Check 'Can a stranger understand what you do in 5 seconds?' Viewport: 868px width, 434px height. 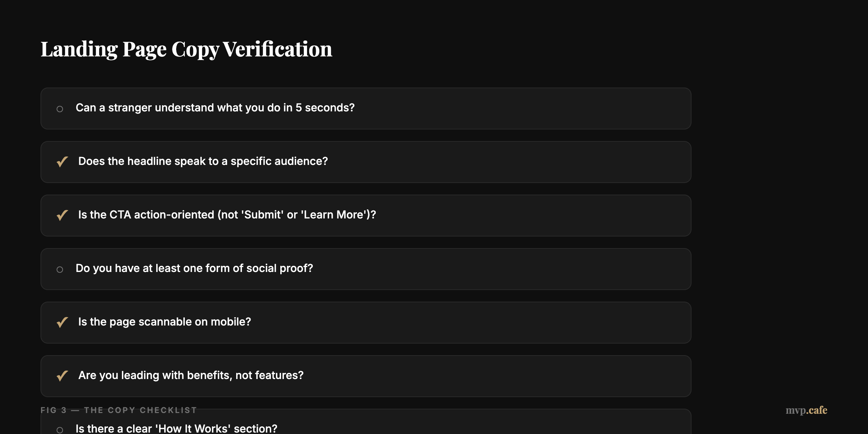[60, 109]
